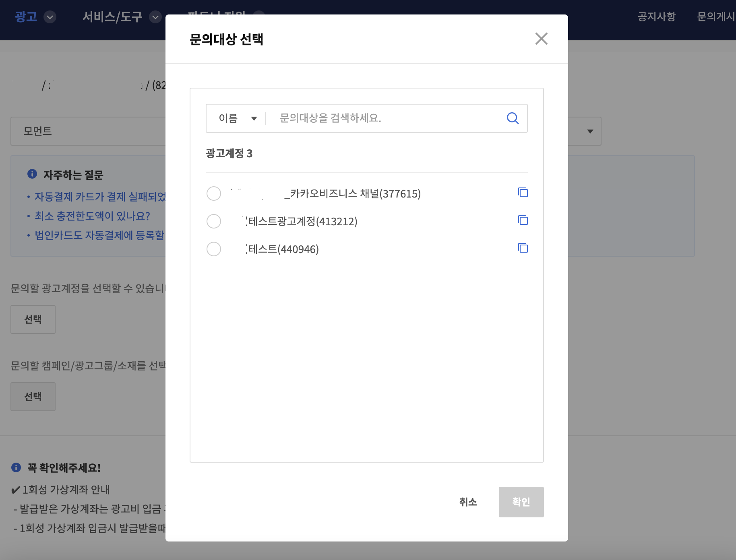Click the 확인 button
Image resolution: width=736 pixels, height=560 pixels.
click(x=521, y=502)
